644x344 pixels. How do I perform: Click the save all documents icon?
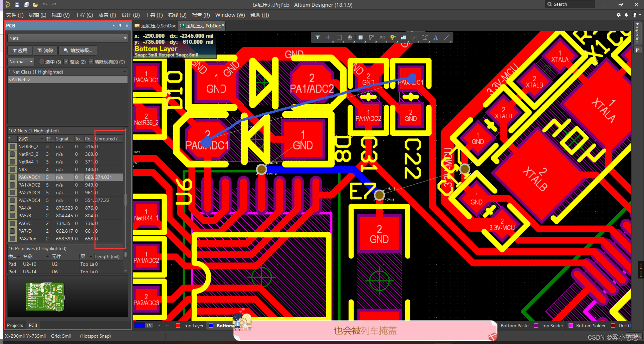pos(26,5)
